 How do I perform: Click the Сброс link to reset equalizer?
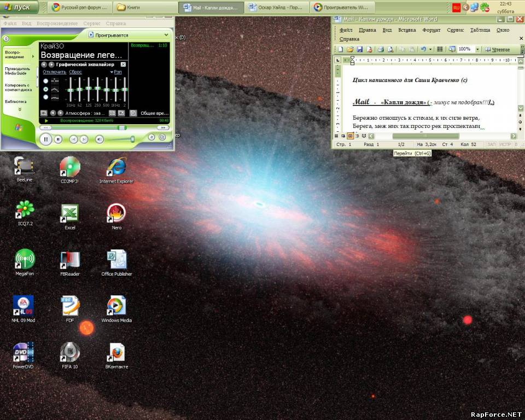click(x=75, y=72)
